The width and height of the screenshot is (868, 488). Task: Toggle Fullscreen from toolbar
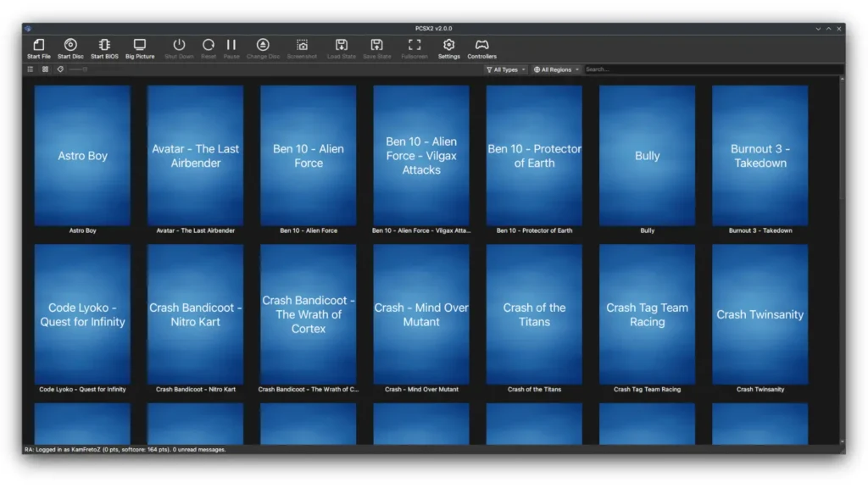(414, 45)
